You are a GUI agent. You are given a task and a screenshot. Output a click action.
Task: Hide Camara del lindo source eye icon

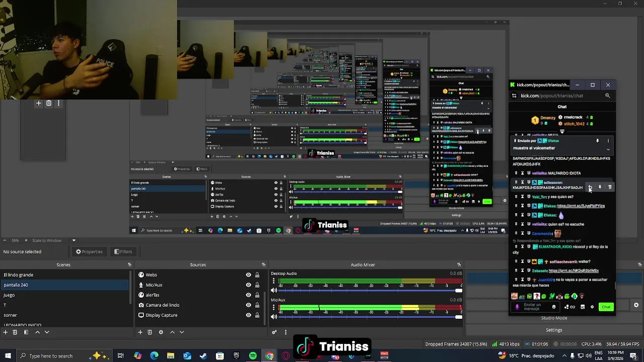(x=248, y=305)
